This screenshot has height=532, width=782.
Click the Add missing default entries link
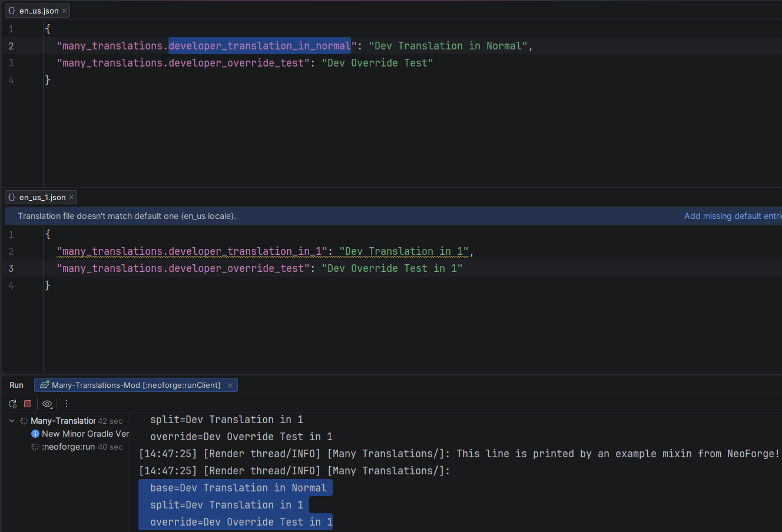[733, 216]
